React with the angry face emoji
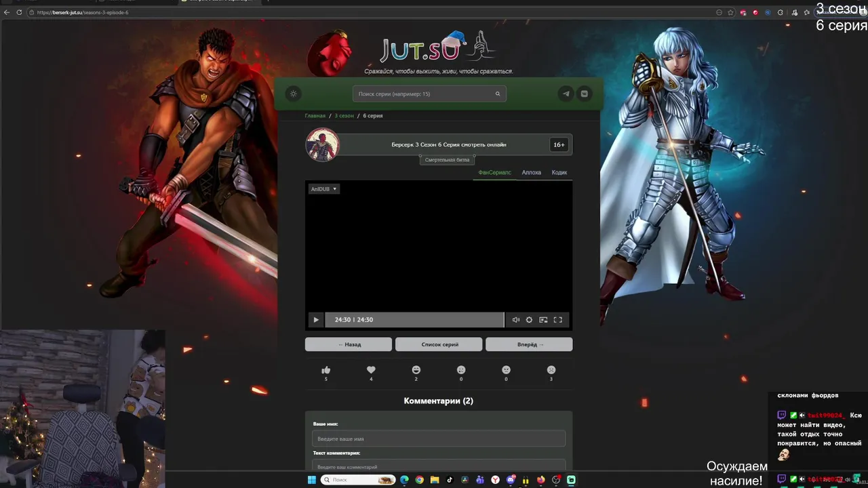 tap(506, 370)
